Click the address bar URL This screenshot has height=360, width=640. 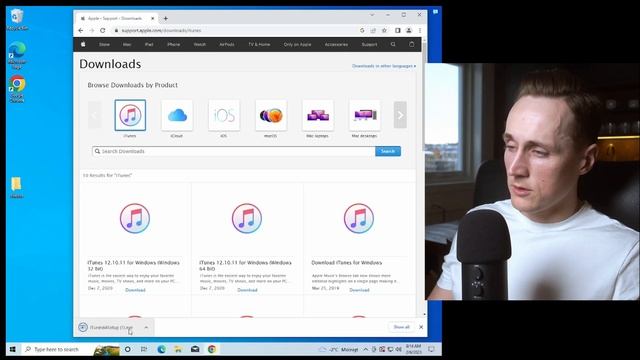[161, 31]
